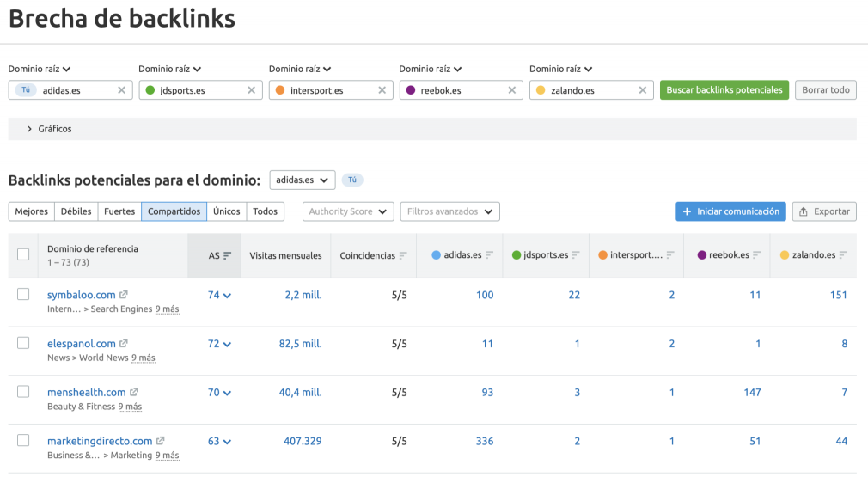Open the adidas.es domain selector dropdown
The width and height of the screenshot is (868, 477).
point(303,180)
